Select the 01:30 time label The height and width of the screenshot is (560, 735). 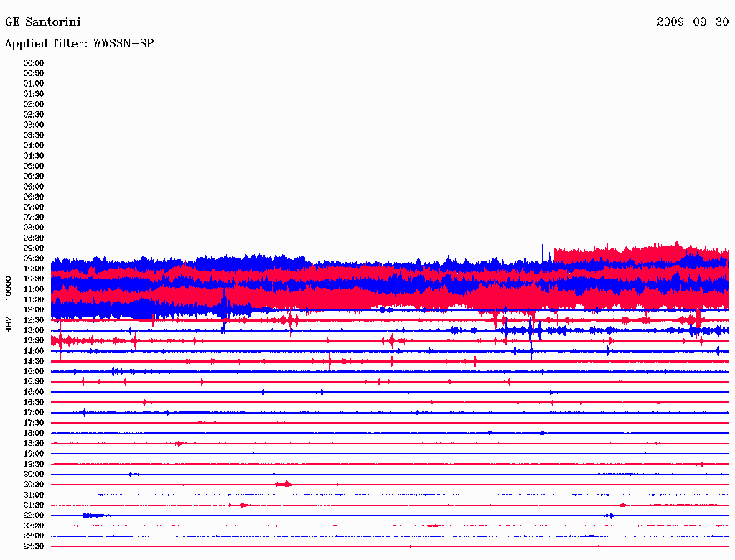[x=34, y=94]
